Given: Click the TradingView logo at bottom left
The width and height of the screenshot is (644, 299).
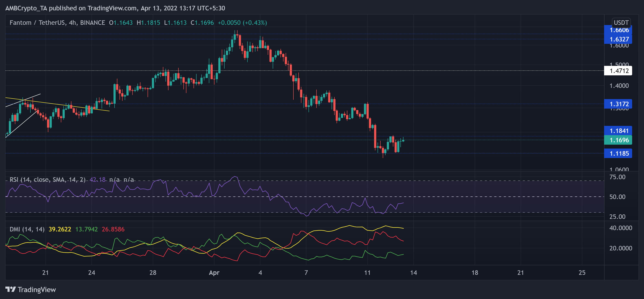Looking at the screenshot, I should coord(30,290).
